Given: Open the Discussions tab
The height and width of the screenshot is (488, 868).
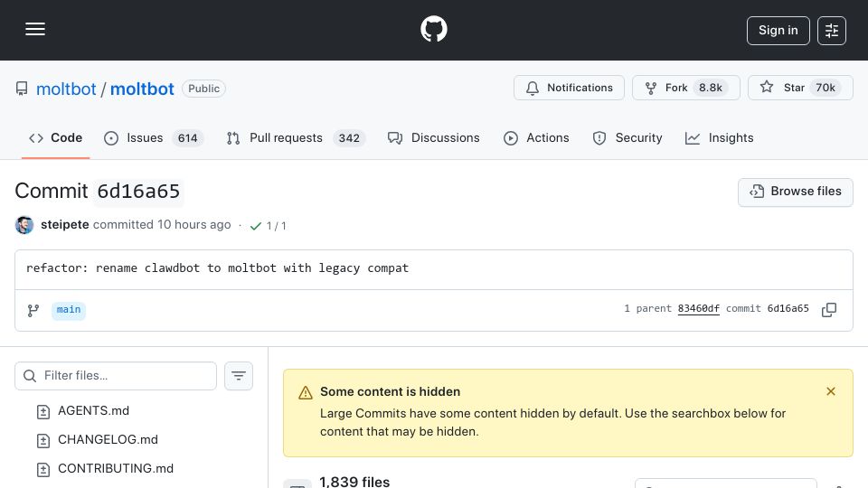Looking at the screenshot, I should click(x=433, y=137).
